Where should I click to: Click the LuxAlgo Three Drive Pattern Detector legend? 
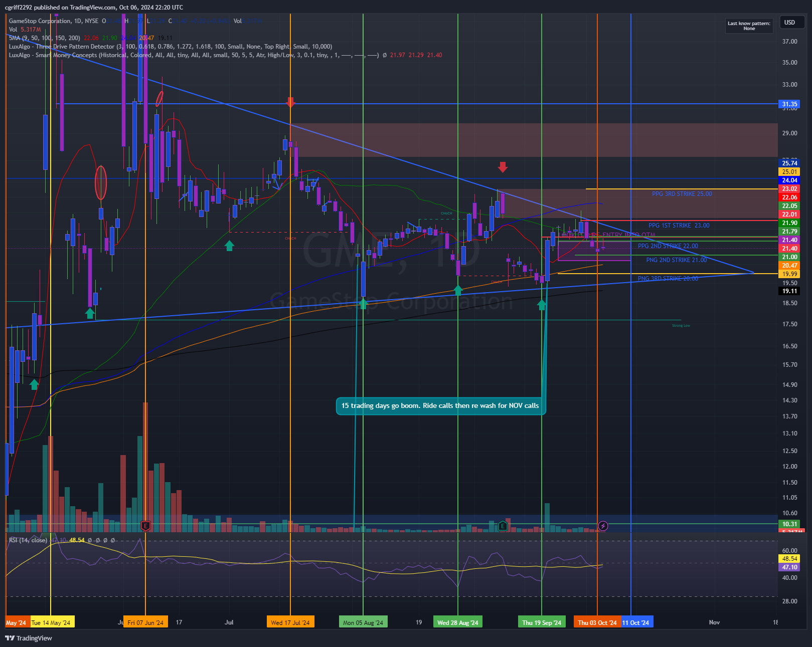pyautogui.click(x=170, y=47)
